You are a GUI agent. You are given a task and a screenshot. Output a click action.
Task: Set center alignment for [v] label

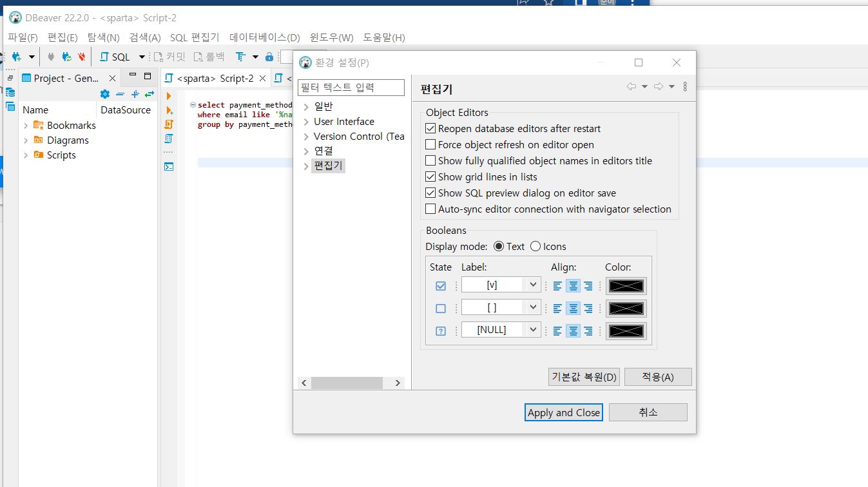pos(573,286)
